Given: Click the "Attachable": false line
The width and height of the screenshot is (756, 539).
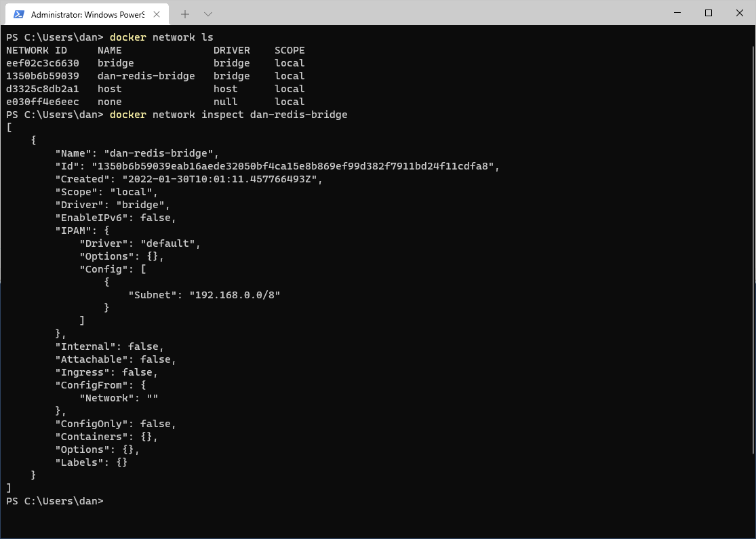Looking at the screenshot, I should [116, 359].
